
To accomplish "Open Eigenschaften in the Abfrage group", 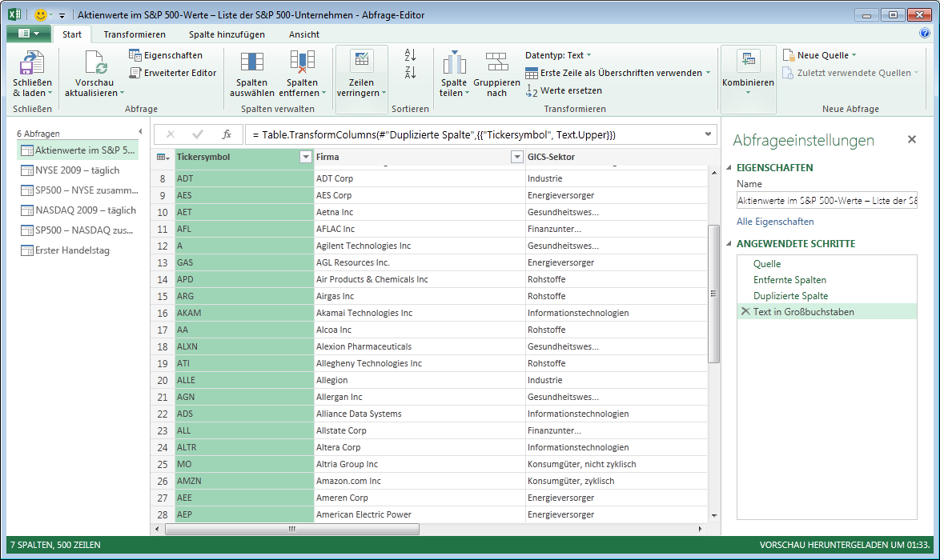I will pos(166,55).
